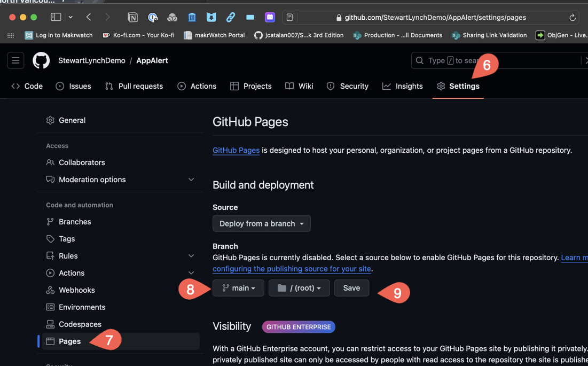Switch to the Wiki tab

click(x=299, y=86)
